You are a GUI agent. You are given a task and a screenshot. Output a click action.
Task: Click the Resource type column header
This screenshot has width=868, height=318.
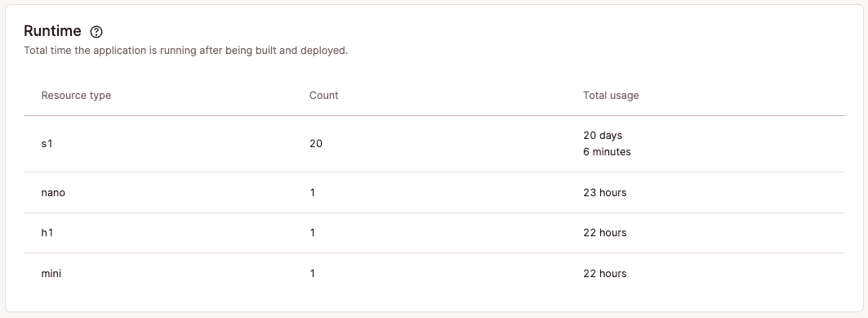[x=76, y=96]
